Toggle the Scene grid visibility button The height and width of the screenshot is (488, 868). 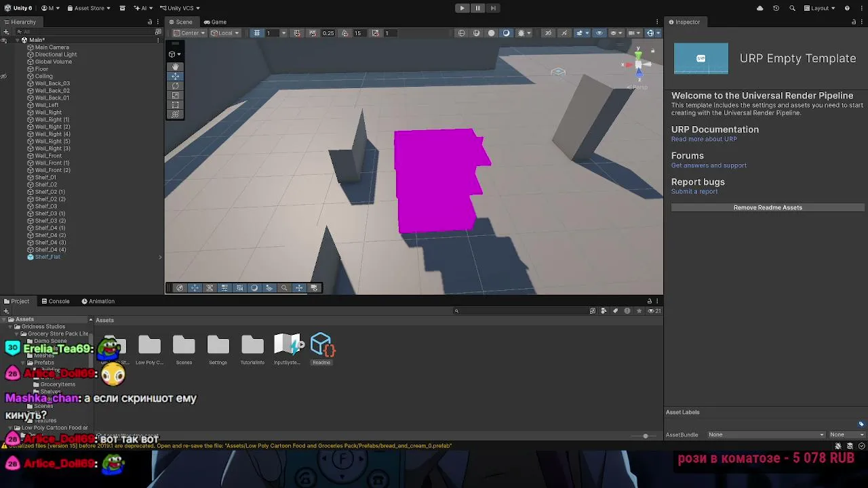pos(257,33)
